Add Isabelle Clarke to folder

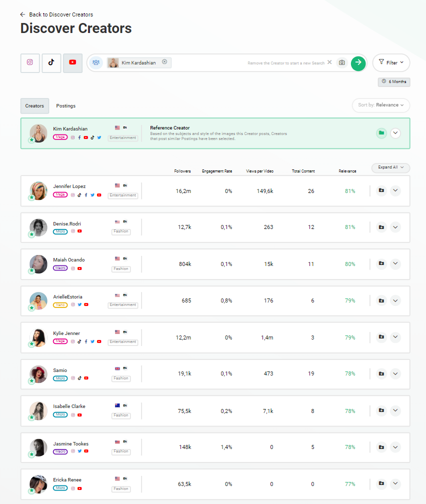[x=381, y=410]
